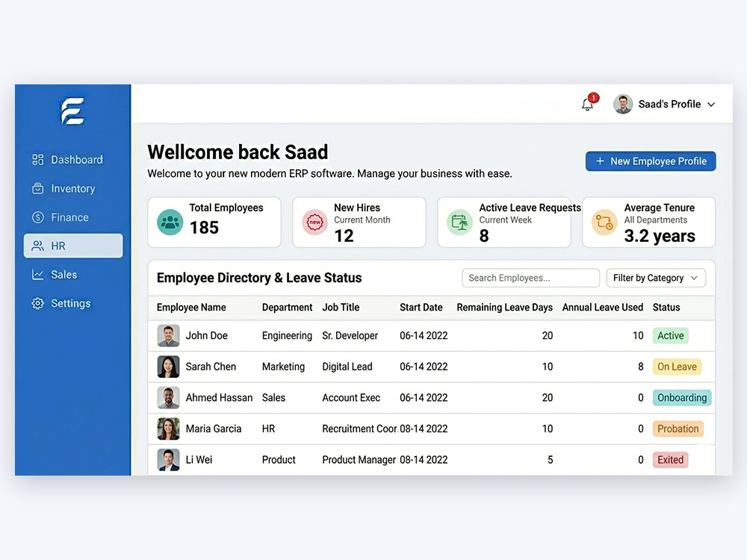Screen dimensions: 747x560
Task: Click the Product Manager job title cell
Action: pyautogui.click(x=359, y=459)
